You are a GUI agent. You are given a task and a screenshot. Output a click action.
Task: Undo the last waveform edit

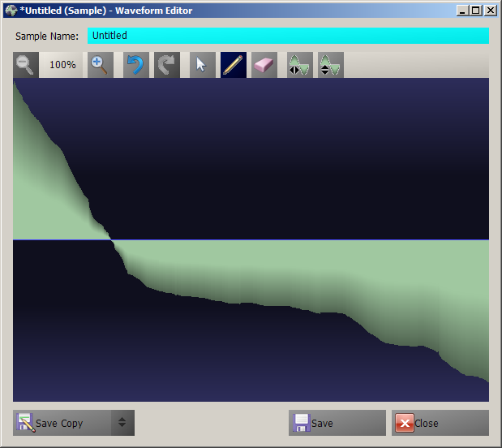[x=136, y=65]
